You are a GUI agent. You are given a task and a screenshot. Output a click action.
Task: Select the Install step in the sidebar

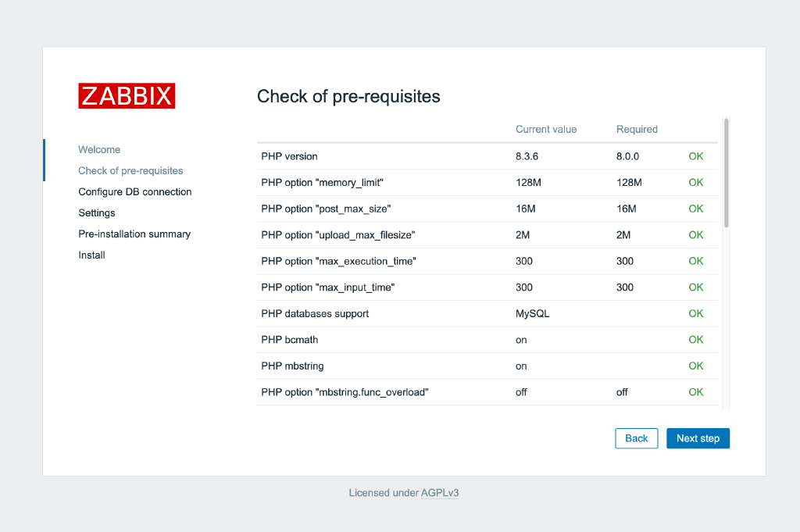(x=91, y=255)
